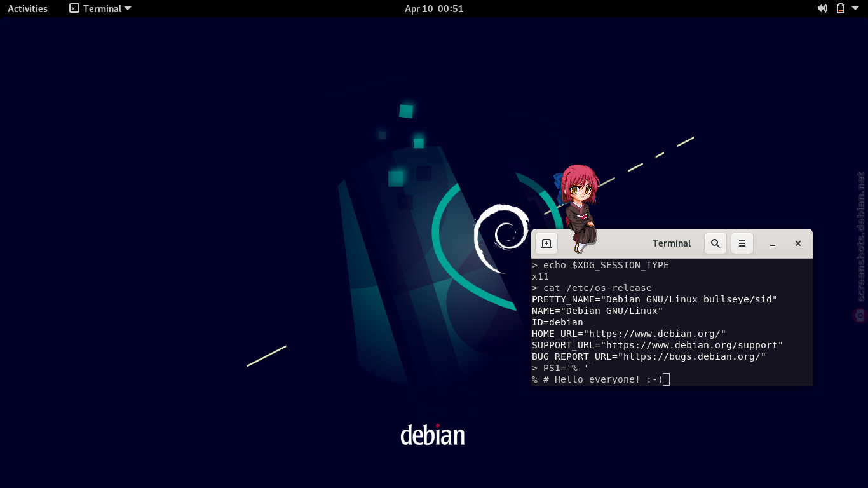This screenshot has width=868, height=488.
Task: Open a new terminal tab
Action: coord(546,243)
